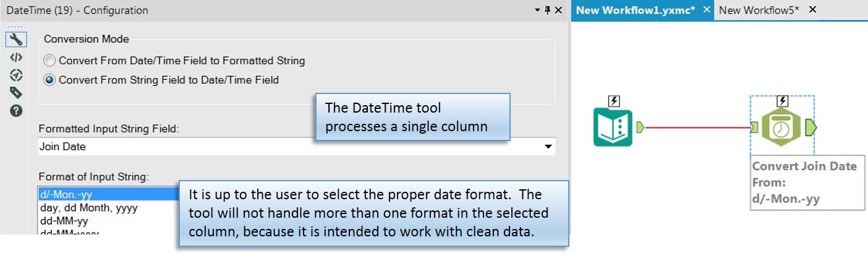Click the DateTime tool's green output anchor
Screen dimensions: 868x258
811,127
